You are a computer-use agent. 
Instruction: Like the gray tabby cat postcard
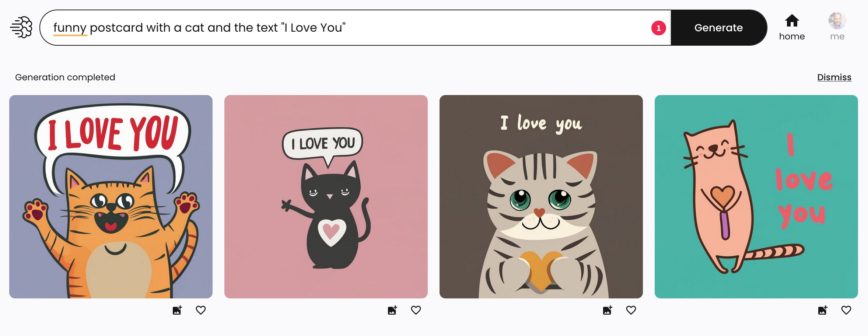coord(631,310)
